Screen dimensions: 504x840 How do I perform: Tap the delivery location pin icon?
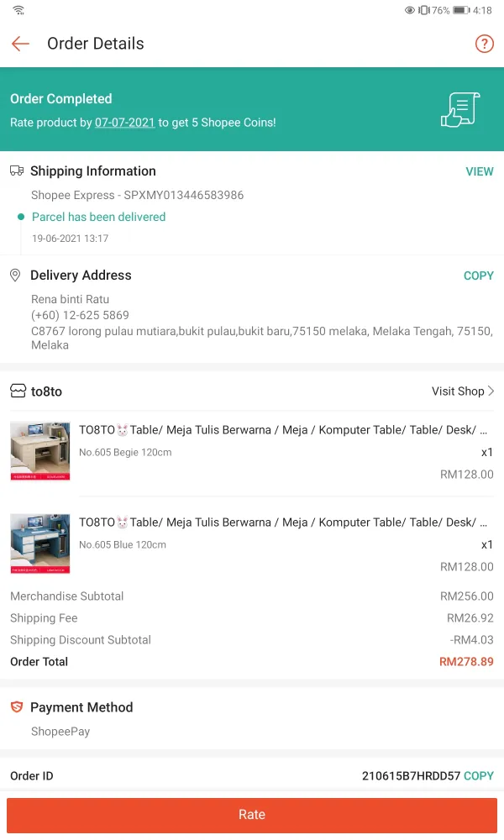pos(15,276)
